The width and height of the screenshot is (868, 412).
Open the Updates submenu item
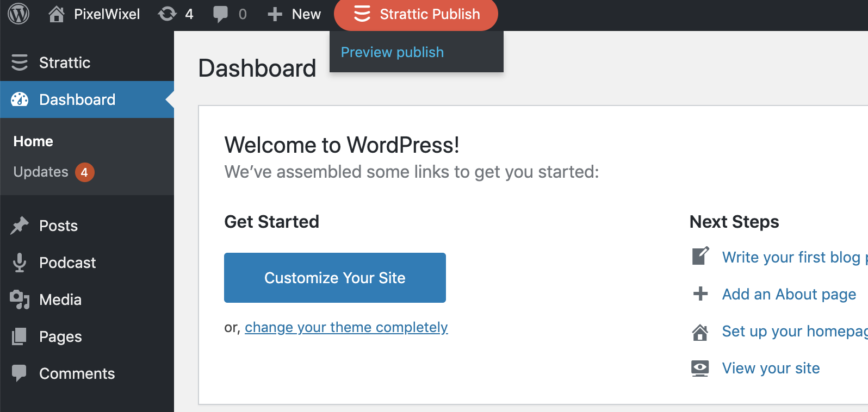(41, 172)
